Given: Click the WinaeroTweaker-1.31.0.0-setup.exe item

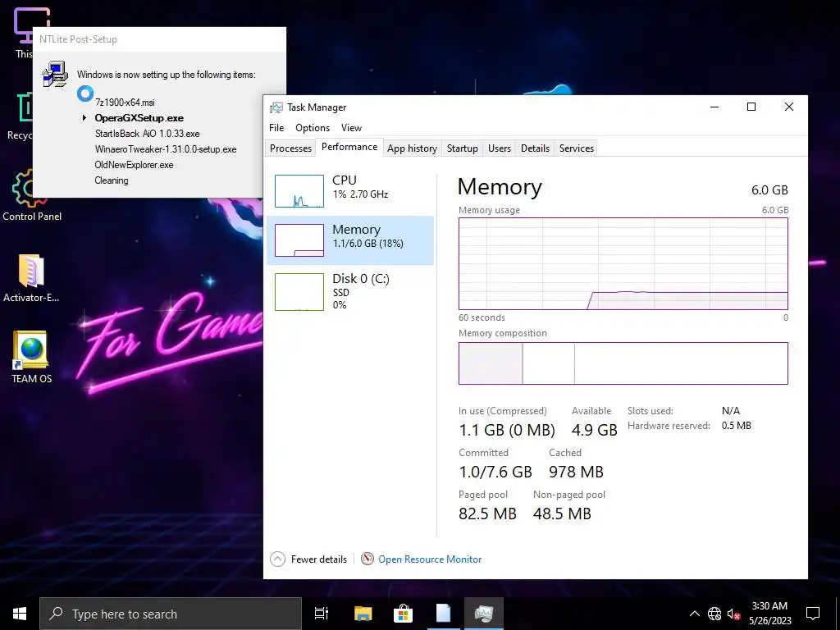Looking at the screenshot, I should click(x=166, y=149).
